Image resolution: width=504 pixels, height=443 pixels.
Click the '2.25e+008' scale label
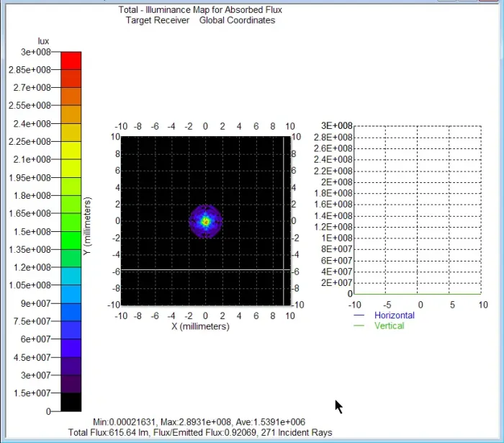click(30, 142)
